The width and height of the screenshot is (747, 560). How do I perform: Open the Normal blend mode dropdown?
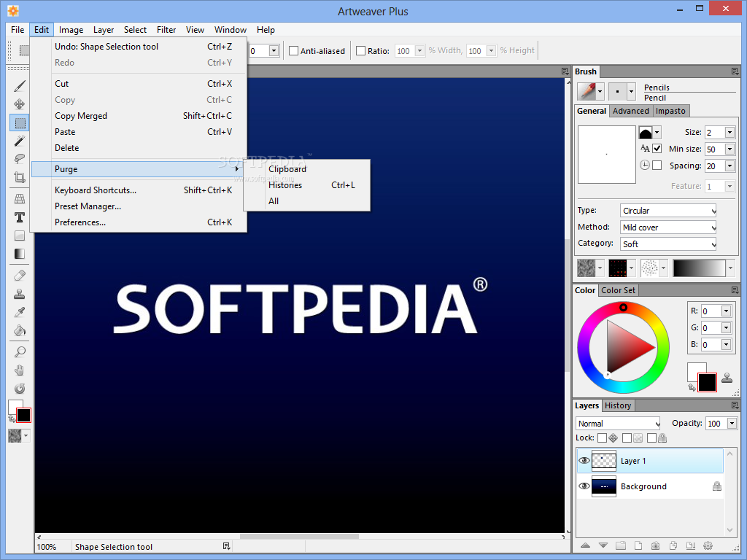618,424
